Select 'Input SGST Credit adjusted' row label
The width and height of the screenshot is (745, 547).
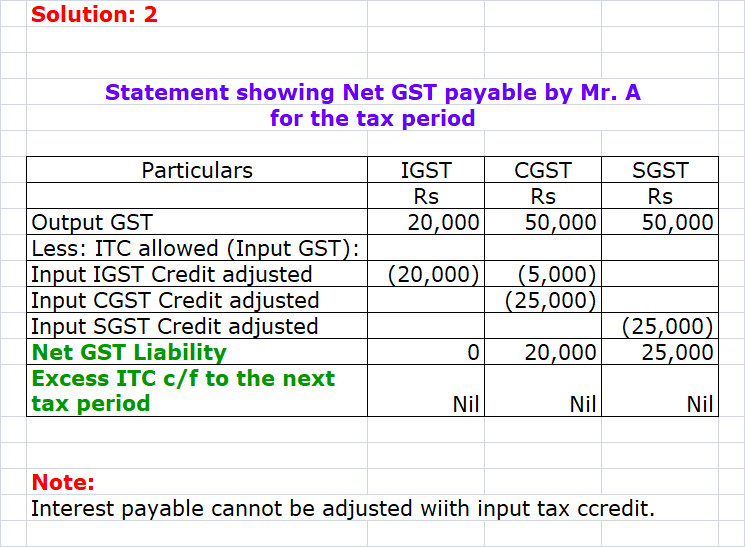pos(197,326)
